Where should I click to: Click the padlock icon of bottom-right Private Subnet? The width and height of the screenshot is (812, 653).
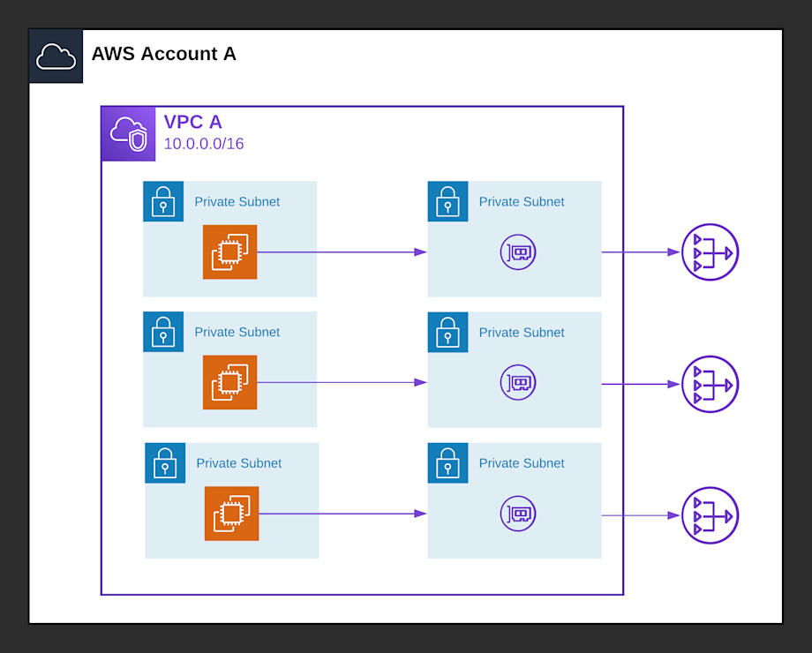point(448,463)
